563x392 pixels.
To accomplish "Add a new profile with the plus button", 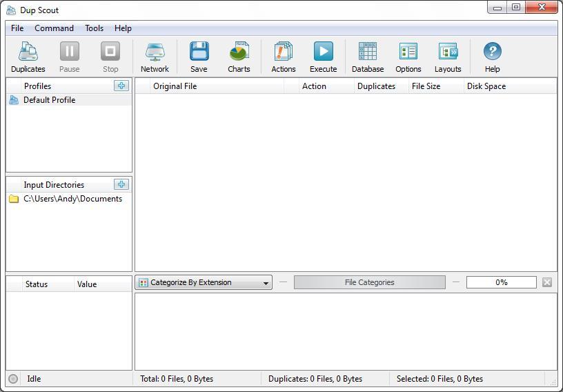I will [121, 86].
